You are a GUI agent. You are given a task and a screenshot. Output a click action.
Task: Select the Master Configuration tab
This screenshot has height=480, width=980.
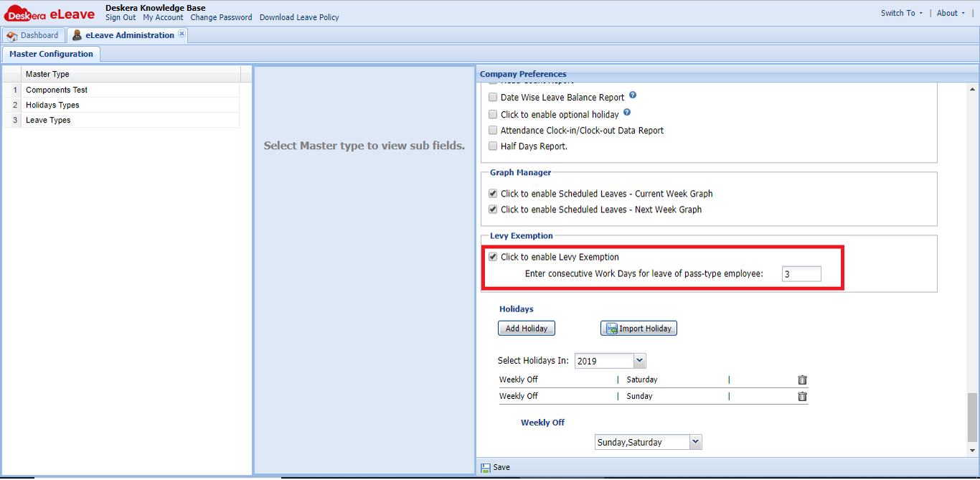pos(50,53)
